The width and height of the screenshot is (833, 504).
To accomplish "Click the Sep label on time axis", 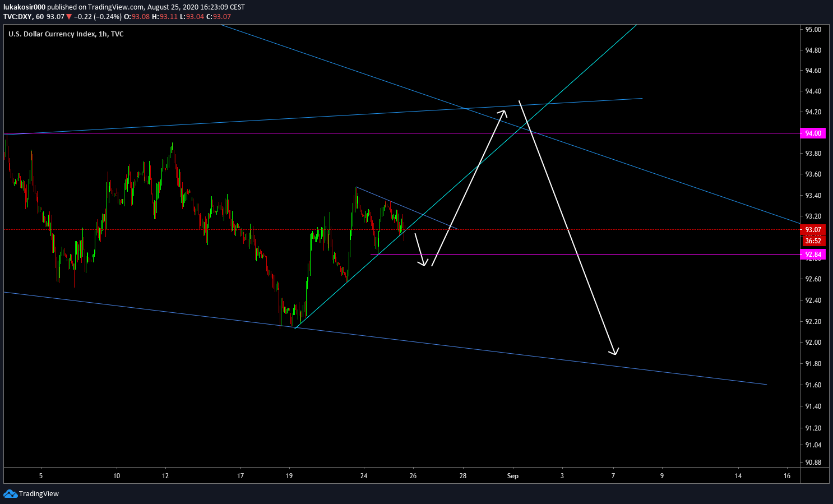I will pos(513,476).
